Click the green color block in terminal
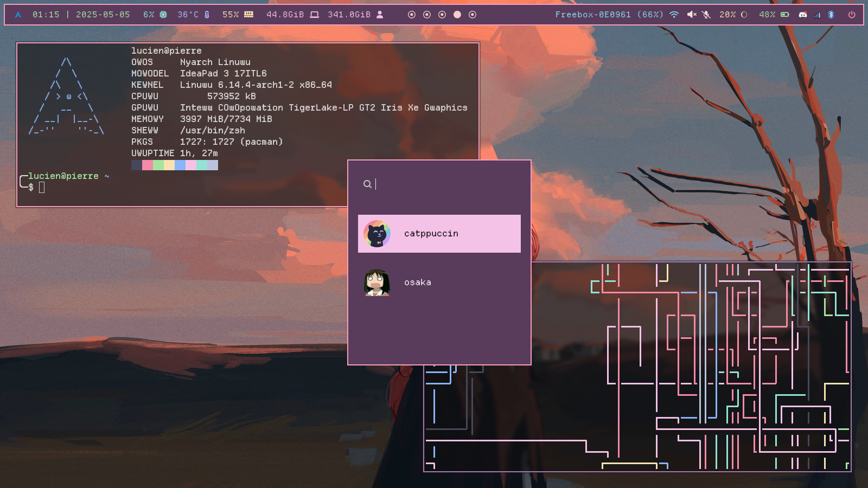This screenshot has width=868, height=488. 158,165
